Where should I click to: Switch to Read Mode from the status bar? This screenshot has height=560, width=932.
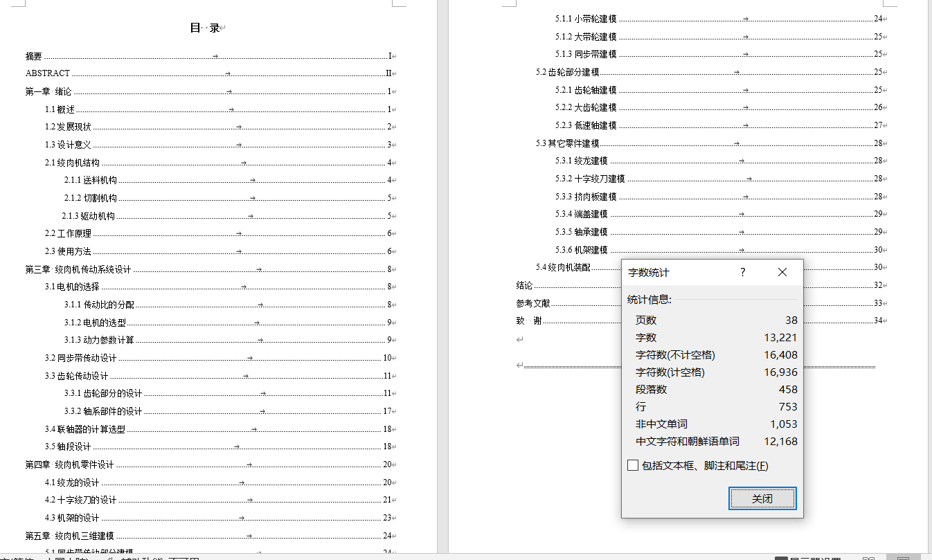point(867,557)
